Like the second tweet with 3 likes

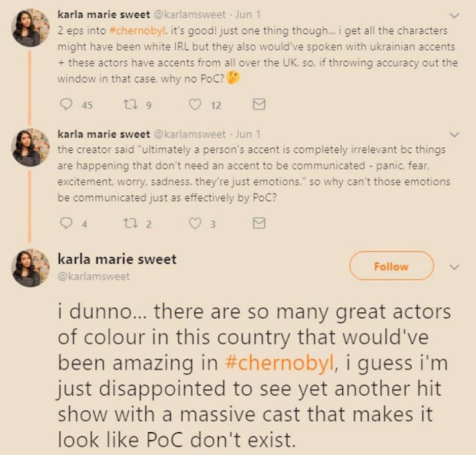[194, 223]
